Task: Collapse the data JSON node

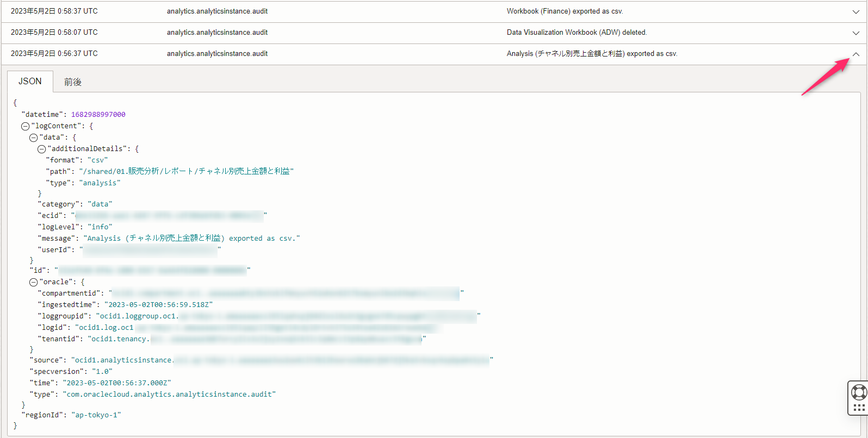Action: 33,137
